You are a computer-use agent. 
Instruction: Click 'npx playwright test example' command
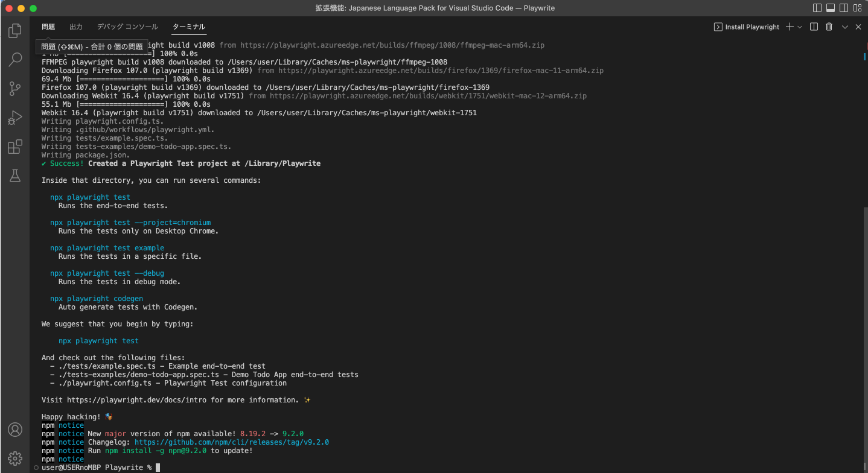[x=107, y=248]
